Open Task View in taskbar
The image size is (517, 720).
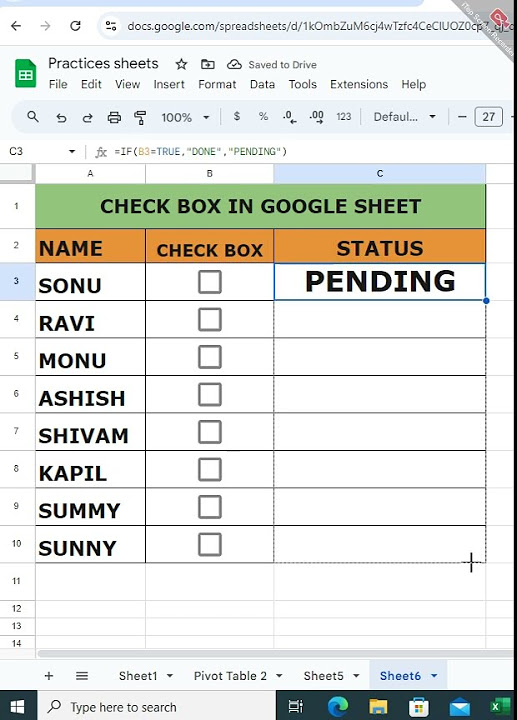coord(295,706)
